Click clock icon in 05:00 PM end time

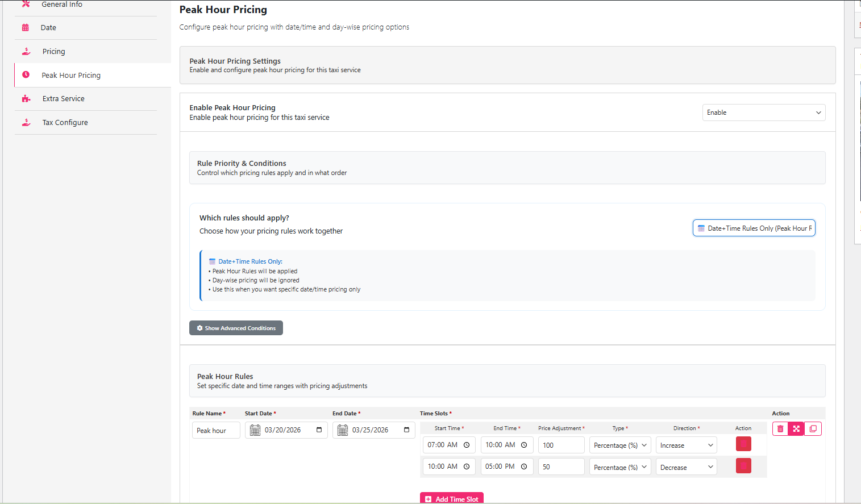524,466
